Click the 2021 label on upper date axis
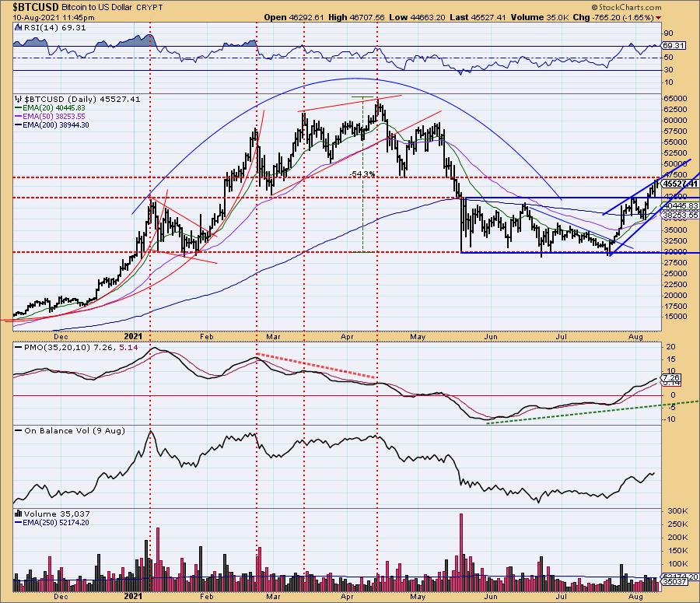 [133, 336]
